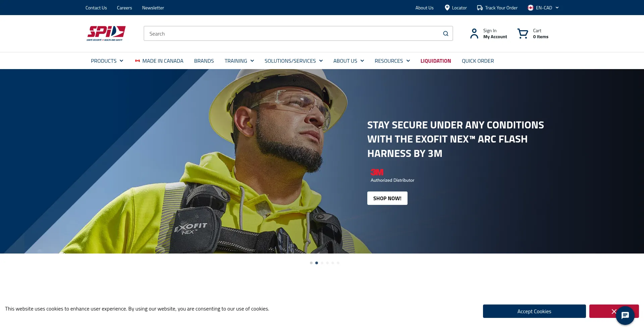
Task: Go to the BRANDS menu item
Action: point(204,61)
